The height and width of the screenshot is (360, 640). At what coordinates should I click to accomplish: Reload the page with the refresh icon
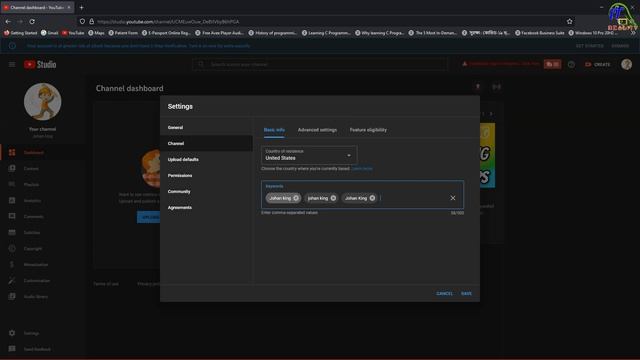pyautogui.click(x=32, y=21)
